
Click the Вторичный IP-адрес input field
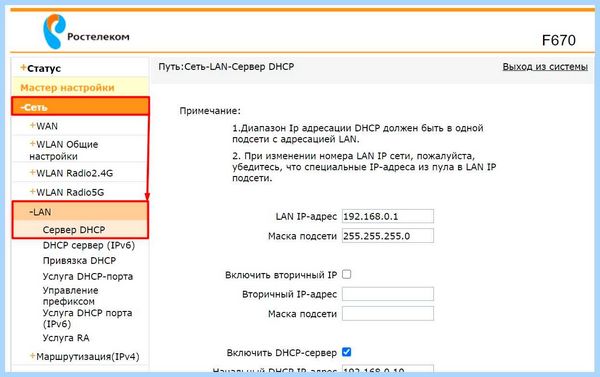(x=388, y=294)
